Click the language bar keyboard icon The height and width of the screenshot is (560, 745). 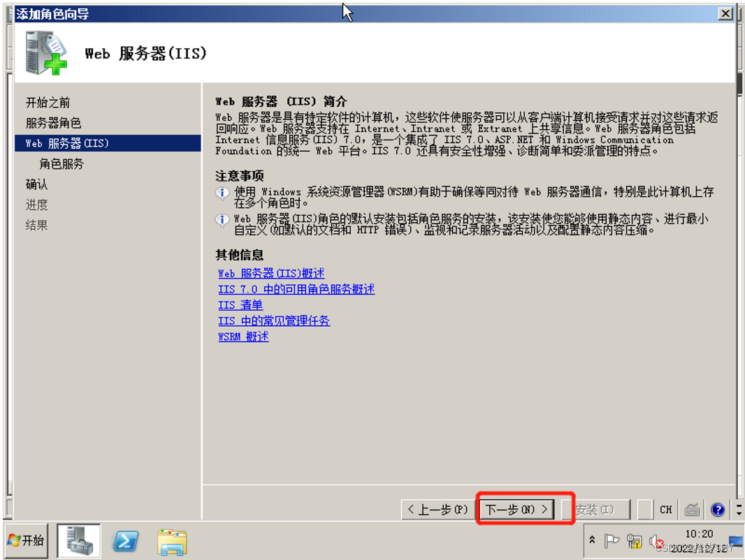pyautogui.click(x=692, y=510)
